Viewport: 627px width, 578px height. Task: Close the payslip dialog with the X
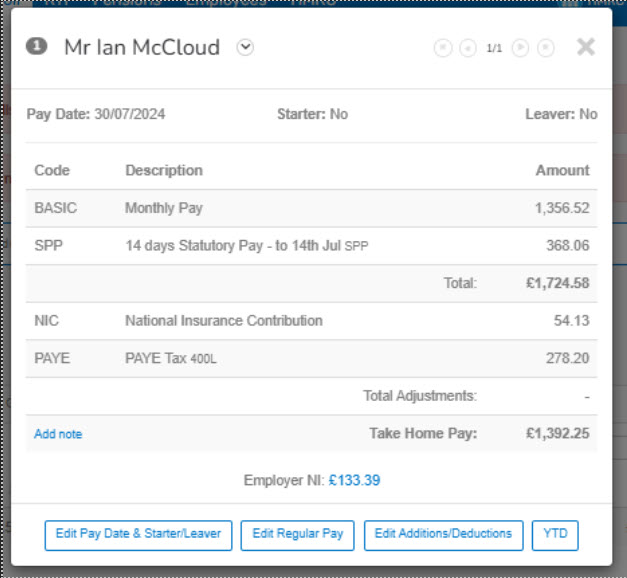click(586, 47)
